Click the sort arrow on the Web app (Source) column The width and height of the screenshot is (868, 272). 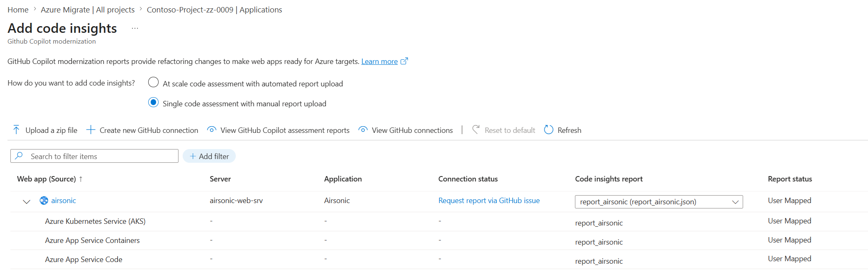coord(81,179)
